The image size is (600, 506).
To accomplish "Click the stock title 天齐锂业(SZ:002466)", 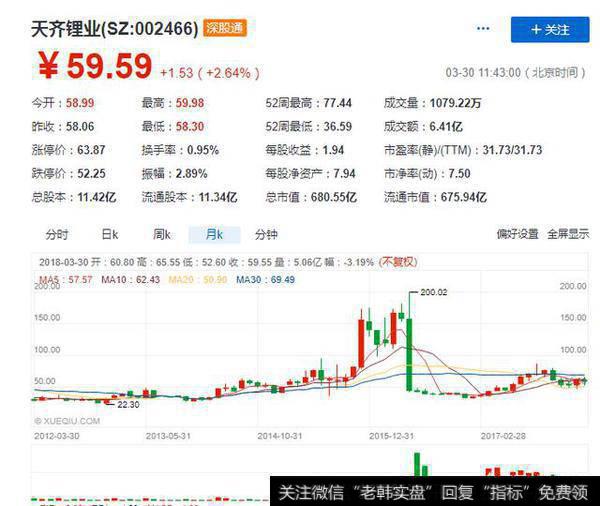I will pyautogui.click(x=114, y=29).
